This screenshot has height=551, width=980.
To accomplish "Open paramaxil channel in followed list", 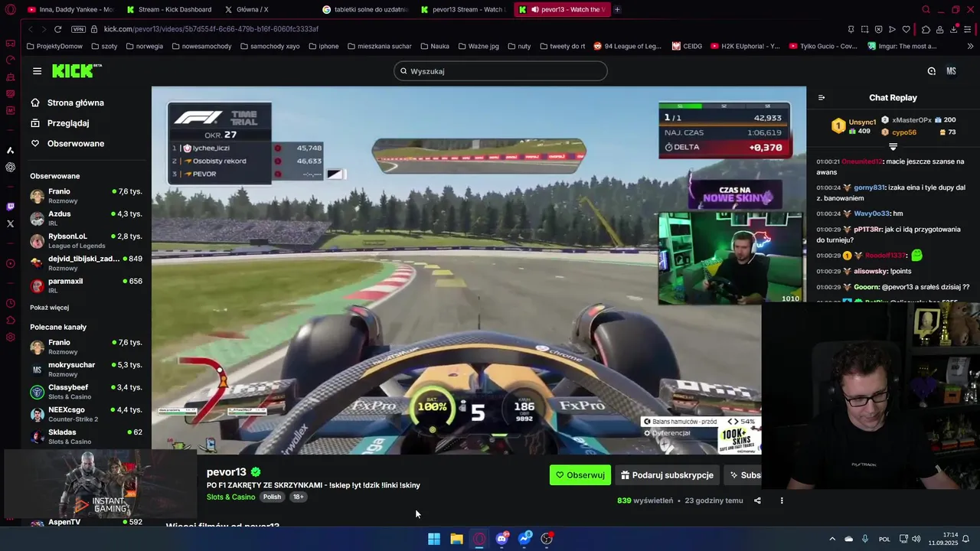I will pos(86,285).
